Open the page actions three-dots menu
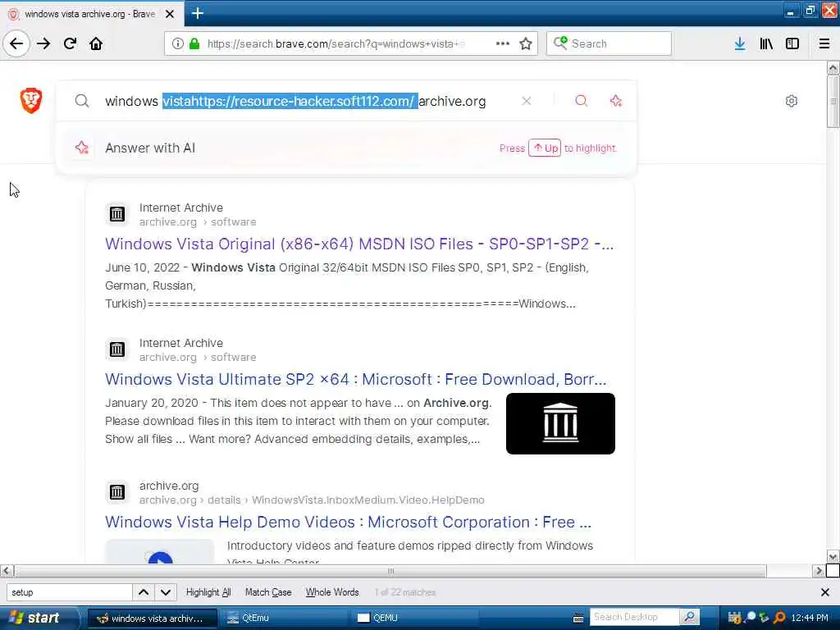The width and height of the screenshot is (840, 630). point(503,43)
